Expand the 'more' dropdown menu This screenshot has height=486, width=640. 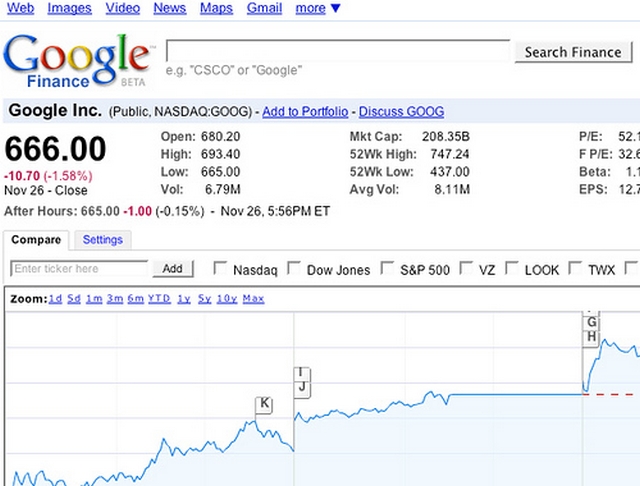coord(318,8)
